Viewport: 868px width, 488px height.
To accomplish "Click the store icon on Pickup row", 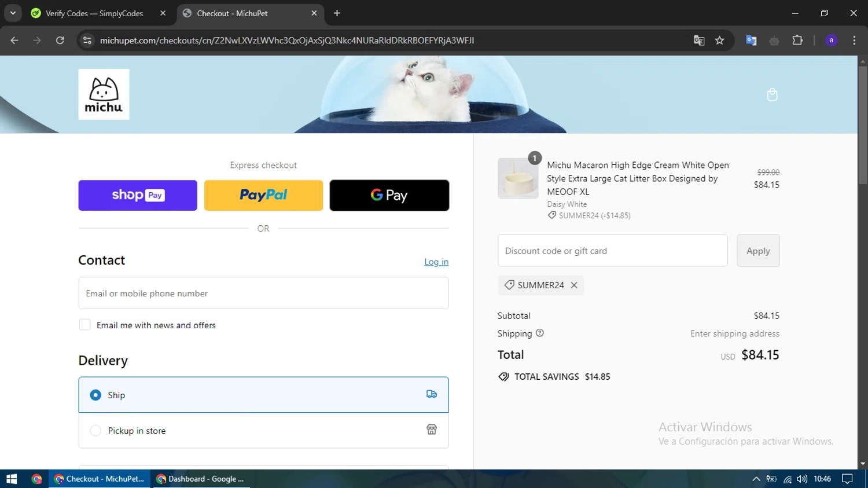I will pos(432,430).
